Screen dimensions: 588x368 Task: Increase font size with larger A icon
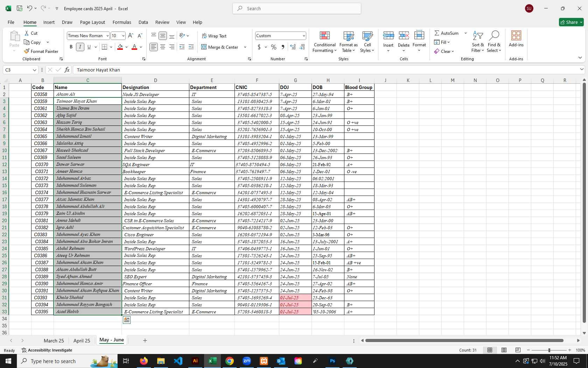[131, 35]
